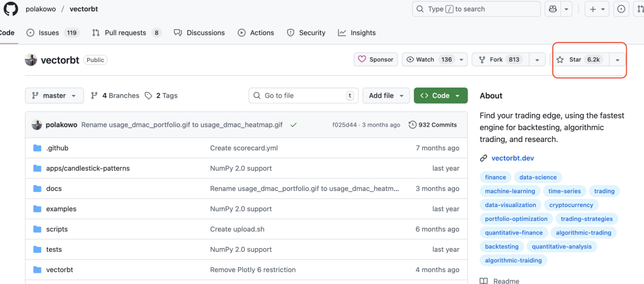Open the 'Create scorecard.yml' commit message
This screenshot has width=644, height=284.
point(244,148)
